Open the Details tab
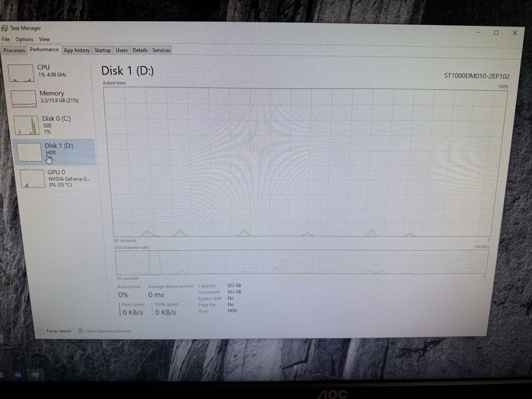The height and width of the screenshot is (399, 532). pos(140,50)
